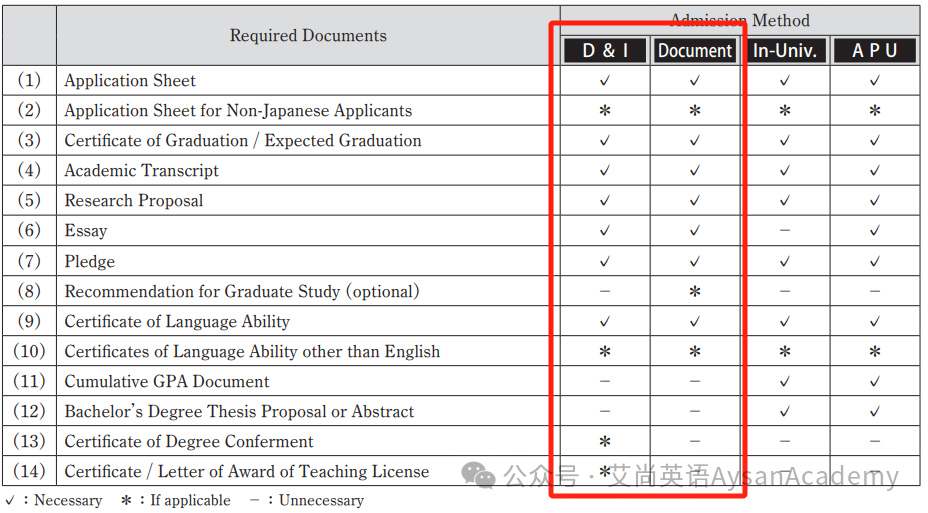The width and height of the screenshot is (928, 513).
Task: Select 'Bachelor's Degree Thesis Proposal or Abstract'
Action: point(239,411)
